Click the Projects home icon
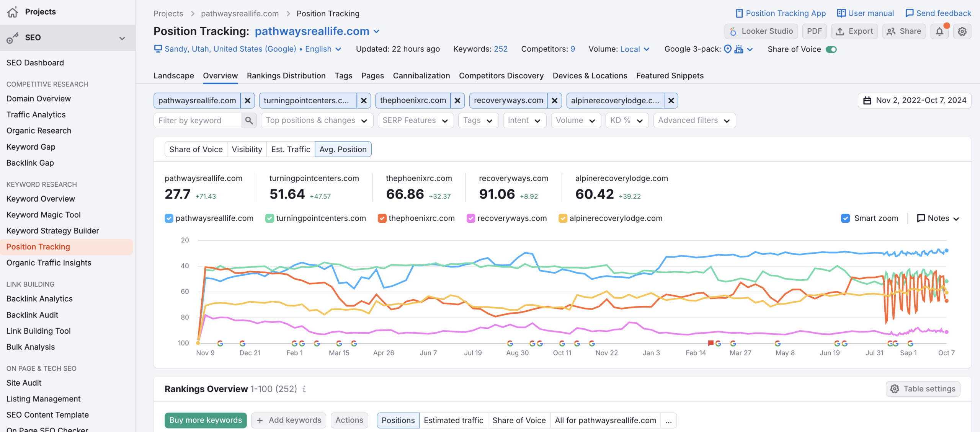The height and width of the screenshot is (432, 980). (13, 12)
